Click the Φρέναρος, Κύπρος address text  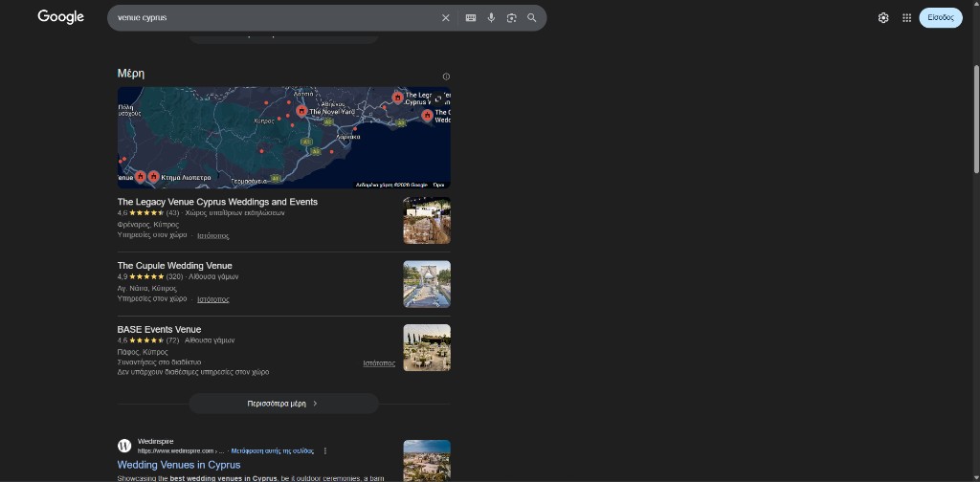tap(148, 224)
